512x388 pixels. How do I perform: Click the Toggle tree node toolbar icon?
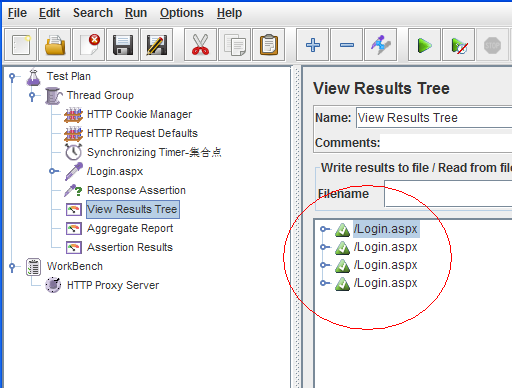click(381, 45)
